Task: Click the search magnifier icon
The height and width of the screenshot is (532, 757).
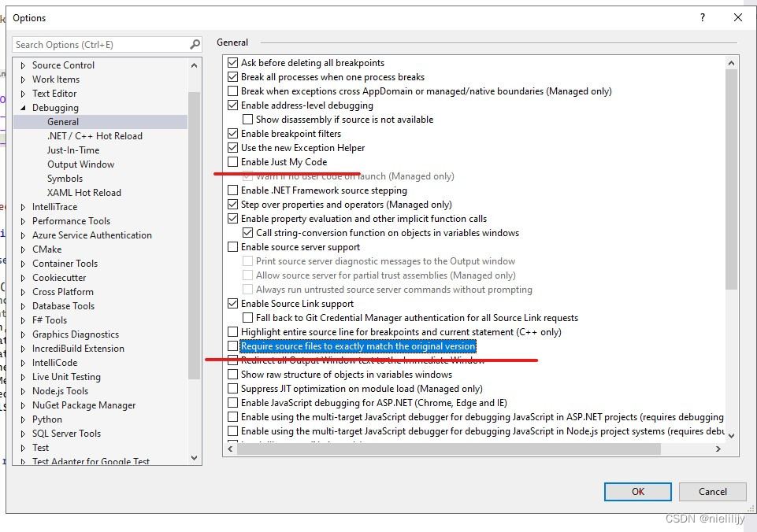Action: point(195,44)
